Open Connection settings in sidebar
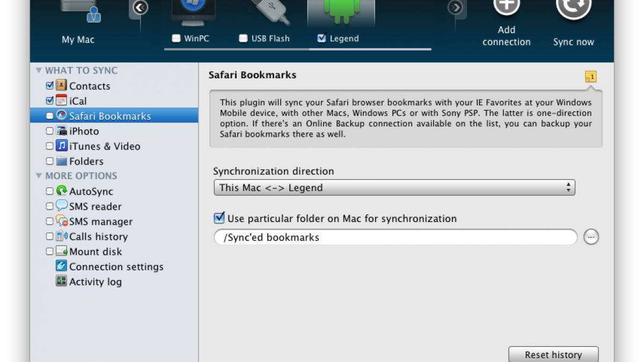This screenshot has width=644, height=362. pos(116,267)
